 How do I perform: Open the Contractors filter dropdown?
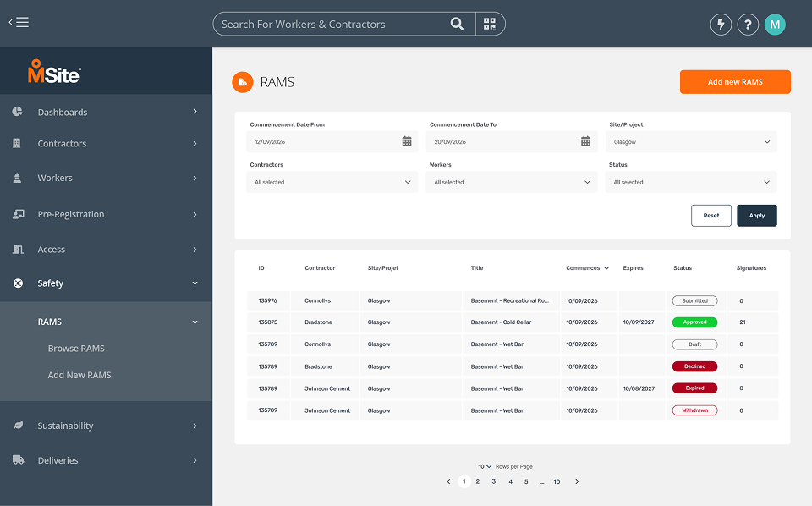pos(332,182)
